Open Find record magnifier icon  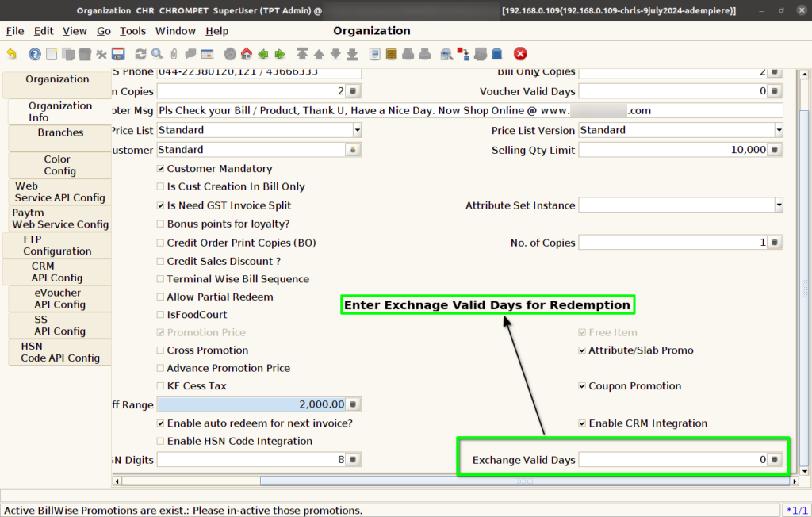157,53
